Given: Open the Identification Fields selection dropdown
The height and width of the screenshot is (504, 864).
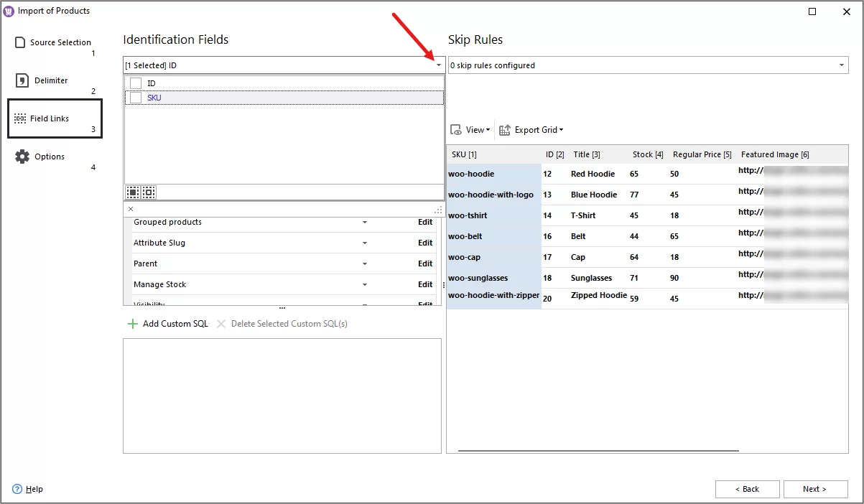Looking at the screenshot, I should (438, 65).
